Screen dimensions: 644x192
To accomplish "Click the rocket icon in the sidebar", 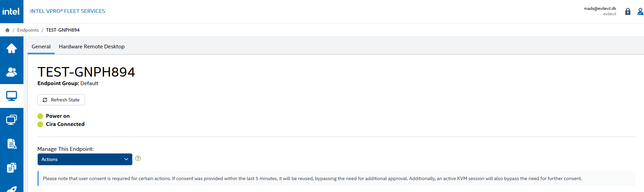I will (x=12, y=189).
